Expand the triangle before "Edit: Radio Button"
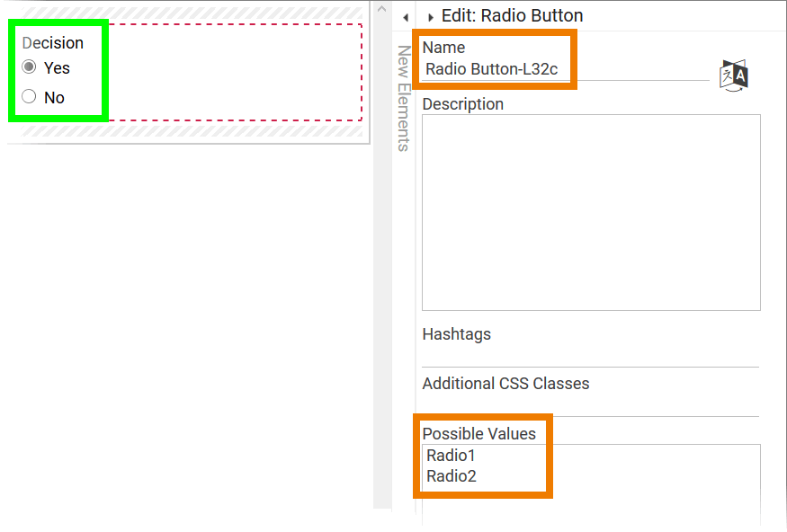This screenshot has width=787, height=532. coord(431,17)
